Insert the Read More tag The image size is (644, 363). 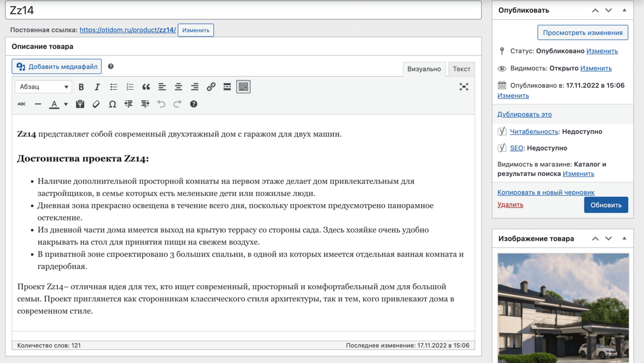[x=227, y=87]
